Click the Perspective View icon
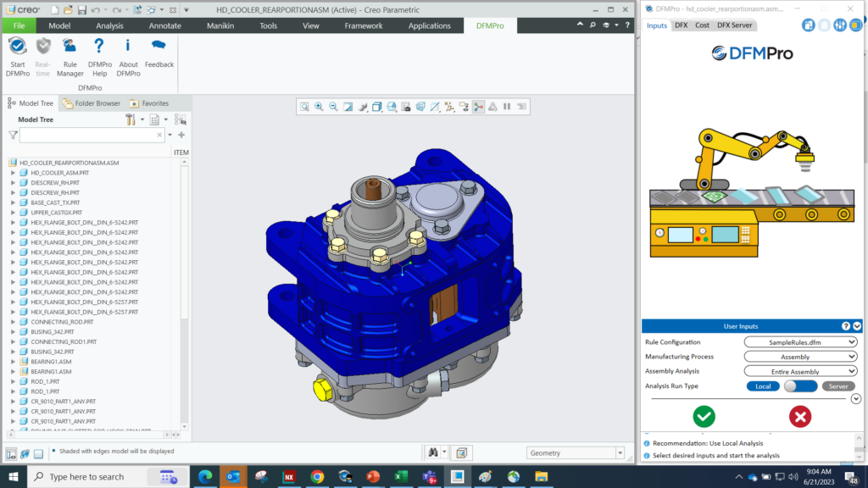 pos(420,107)
